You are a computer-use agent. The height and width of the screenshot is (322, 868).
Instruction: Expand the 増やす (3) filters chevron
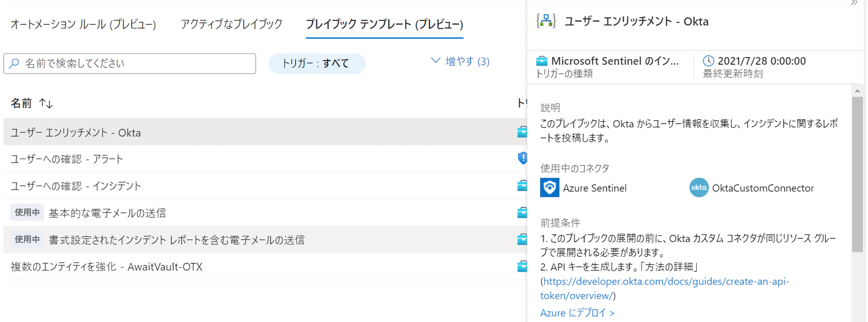click(x=436, y=60)
